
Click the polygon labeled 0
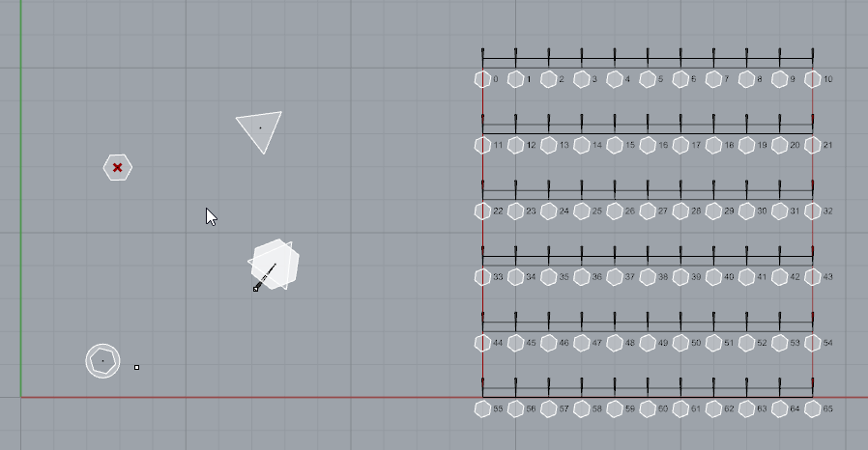(482, 79)
